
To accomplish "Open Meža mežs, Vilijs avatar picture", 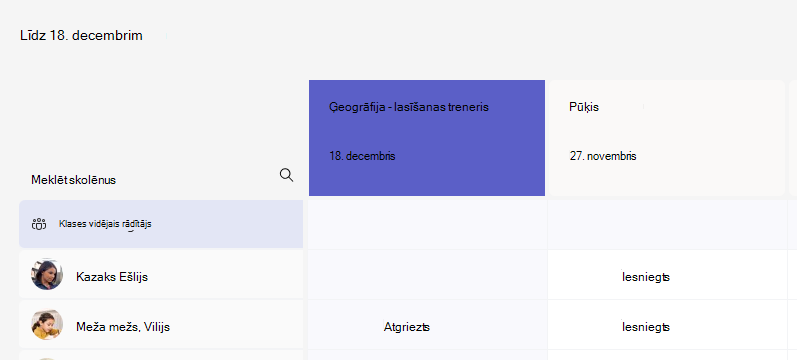I will pyautogui.click(x=47, y=324).
